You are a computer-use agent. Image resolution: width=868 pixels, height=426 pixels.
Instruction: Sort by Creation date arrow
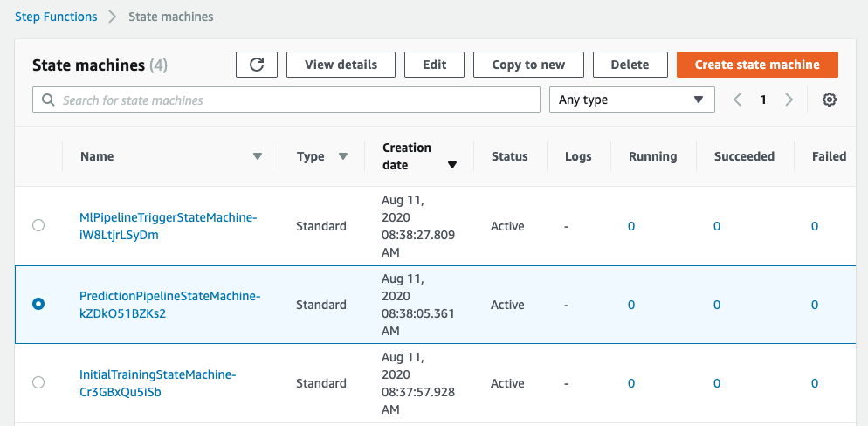coord(452,165)
